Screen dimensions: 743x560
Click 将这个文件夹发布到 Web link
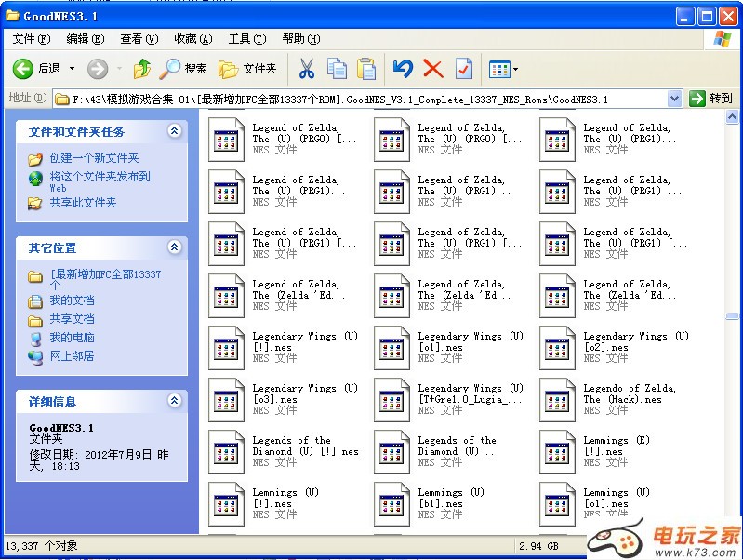pyautogui.click(x=100, y=181)
